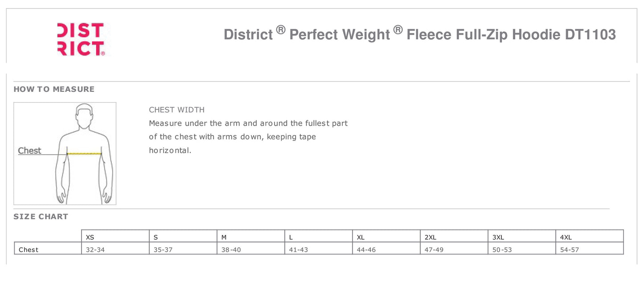Click the 54-57 chest measurement cell
Image resolution: width=644 pixels, height=291 pixels.
click(569, 250)
